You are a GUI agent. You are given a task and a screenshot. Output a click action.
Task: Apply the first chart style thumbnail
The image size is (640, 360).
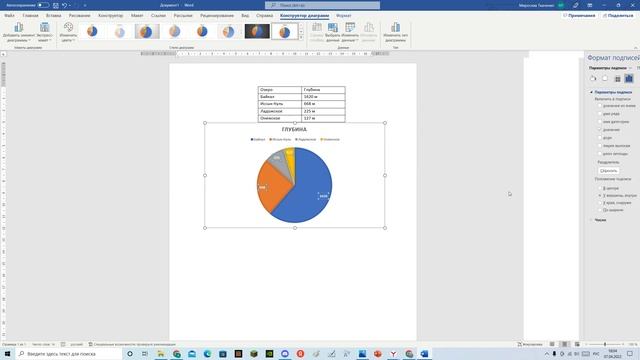coord(92,31)
